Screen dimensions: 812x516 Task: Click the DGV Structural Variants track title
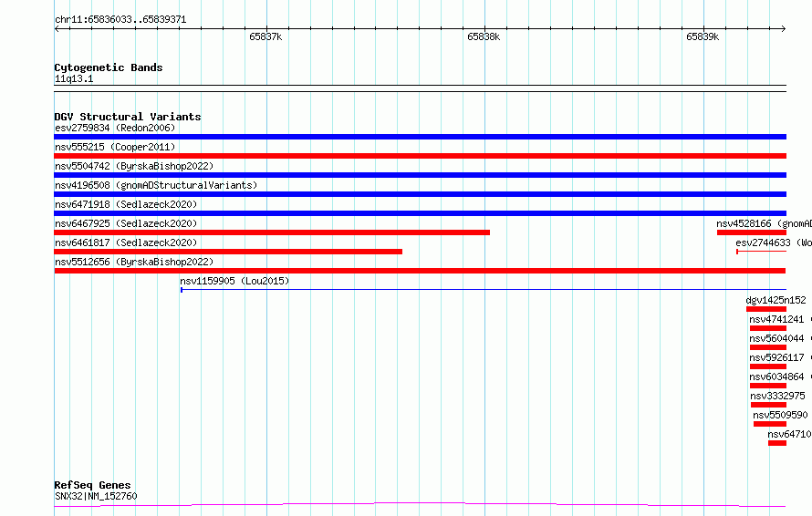click(x=128, y=117)
